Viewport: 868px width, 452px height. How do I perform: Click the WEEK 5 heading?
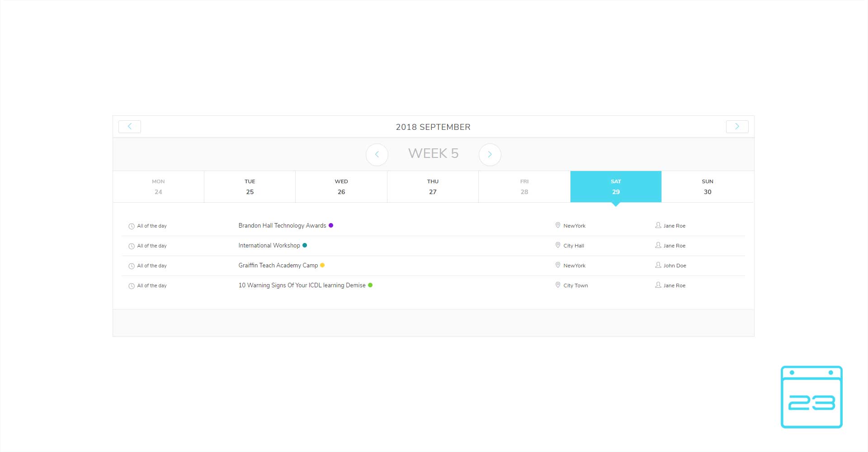click(x=433, y=153)
